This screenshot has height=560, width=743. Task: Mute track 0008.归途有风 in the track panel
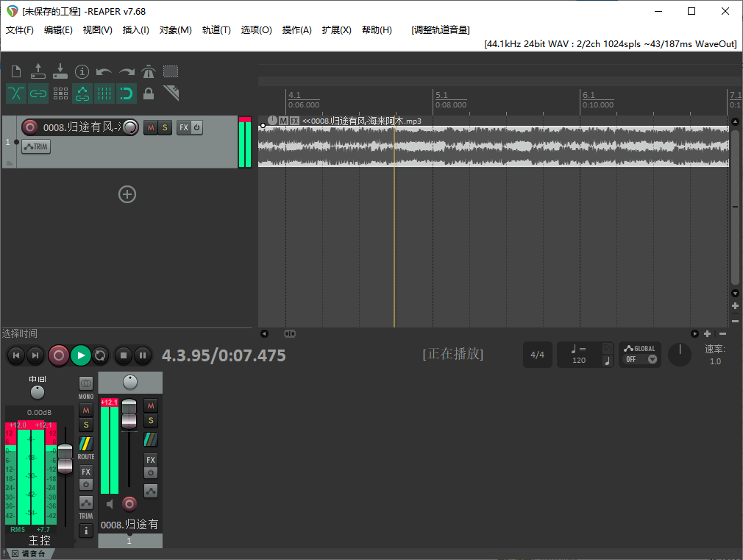(150, 127)
